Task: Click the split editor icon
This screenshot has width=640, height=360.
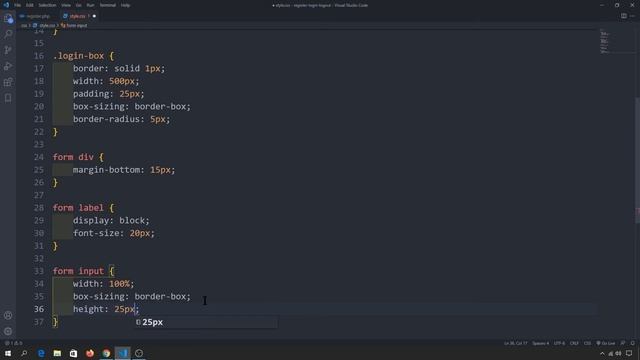Action: pyautogui.click(x=624, y=16)
